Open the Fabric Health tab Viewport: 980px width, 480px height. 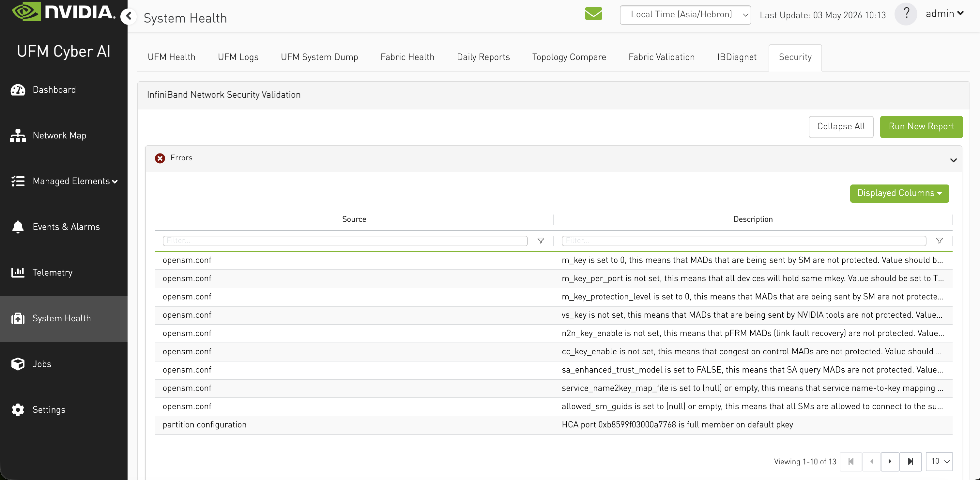pyautogui.click(x=407, y=57)
